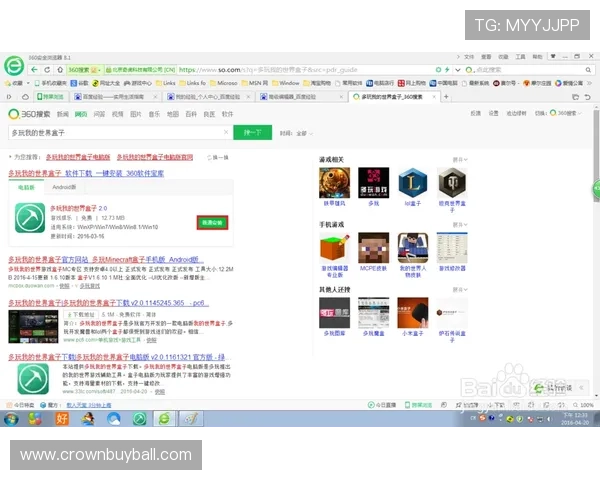Clear the search query with the X
Screen dimensions: 600x480
click(226, 132)
